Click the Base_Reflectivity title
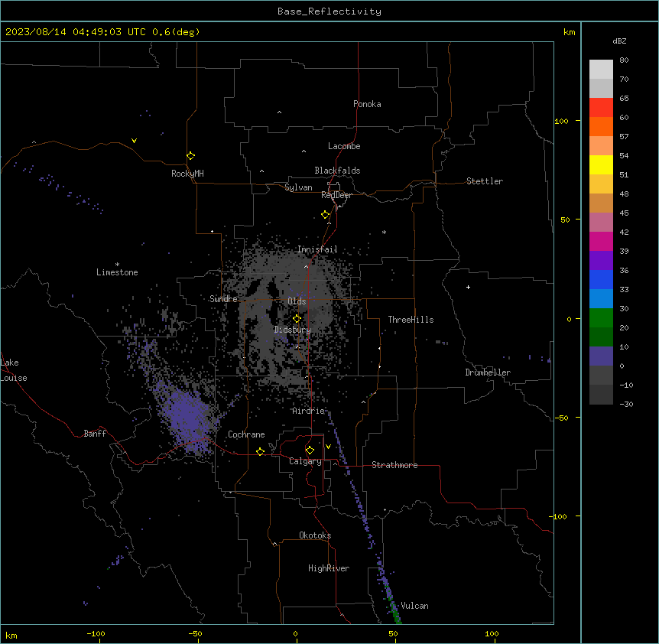 329,11
